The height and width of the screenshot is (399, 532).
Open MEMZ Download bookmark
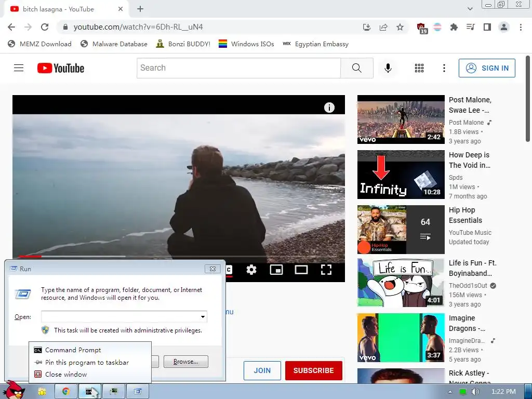pos(39,44)
